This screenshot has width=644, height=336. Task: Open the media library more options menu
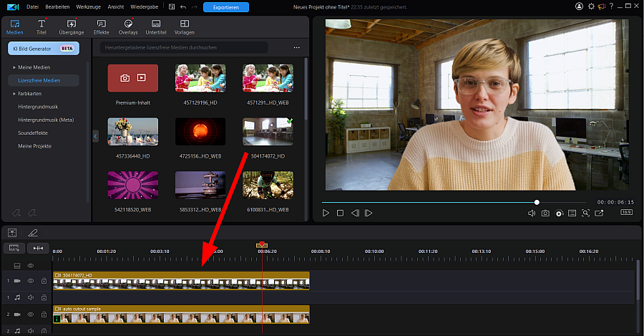(x=296, y=48)
